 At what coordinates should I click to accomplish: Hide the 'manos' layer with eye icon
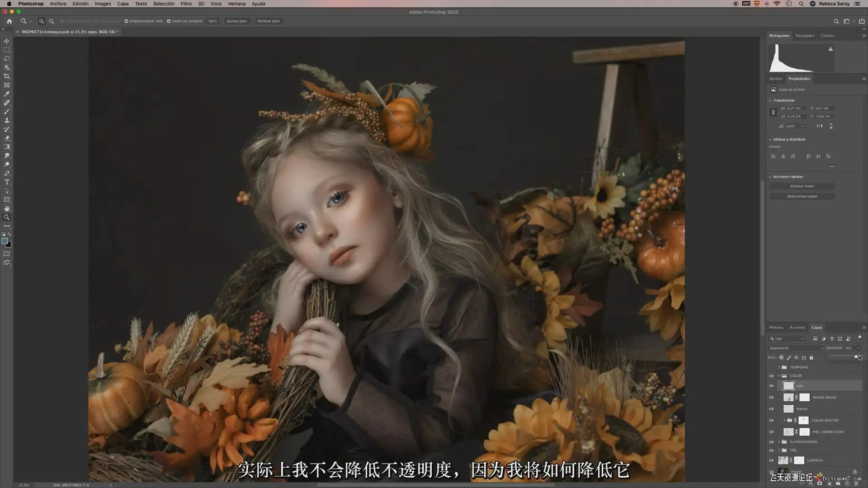771,409
